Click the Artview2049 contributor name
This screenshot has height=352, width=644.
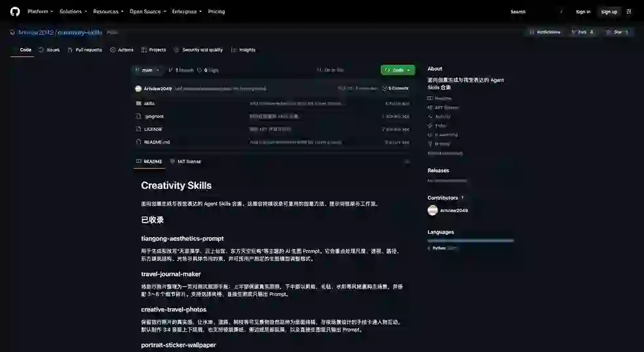point(454,211)
